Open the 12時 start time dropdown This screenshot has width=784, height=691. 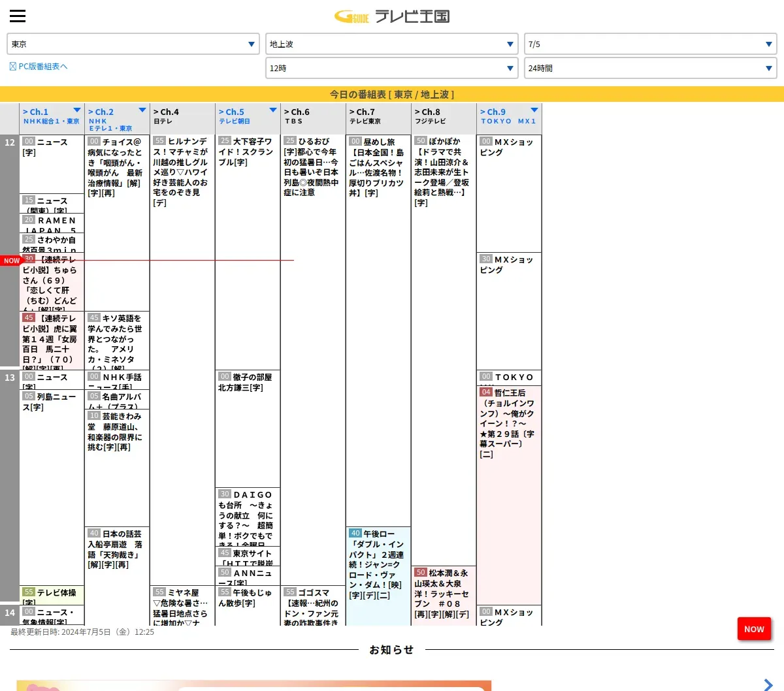(392, 68)
